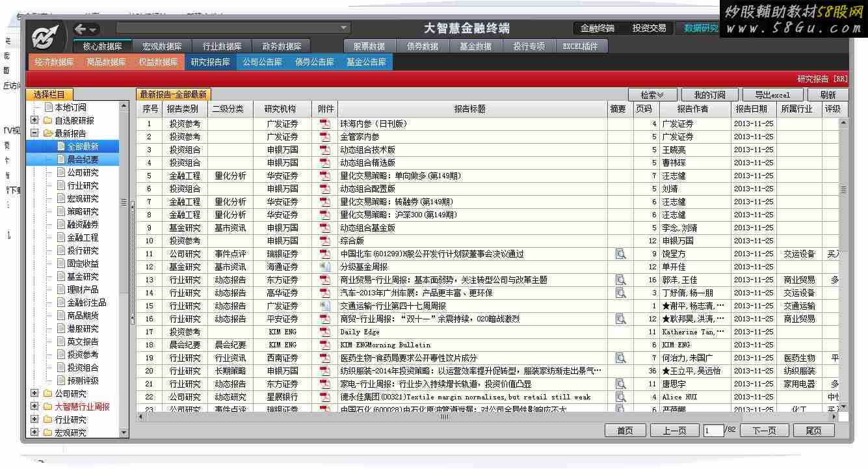Open PDF attachment for 珠海内参（日刊版）
The image size is (868, 469).
(x=325, y=124)
